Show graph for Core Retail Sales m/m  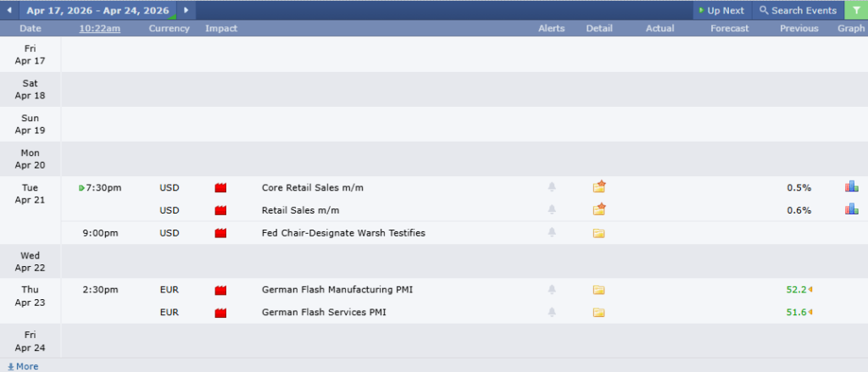point(851,187)
